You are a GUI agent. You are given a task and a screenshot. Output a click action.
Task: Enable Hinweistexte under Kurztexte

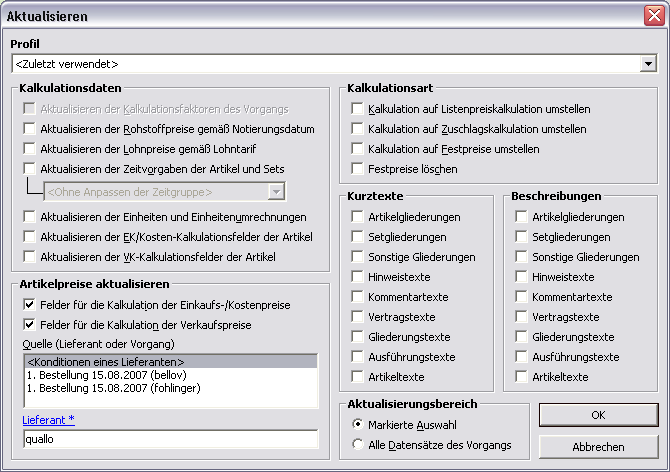click(x=357, y=277)
